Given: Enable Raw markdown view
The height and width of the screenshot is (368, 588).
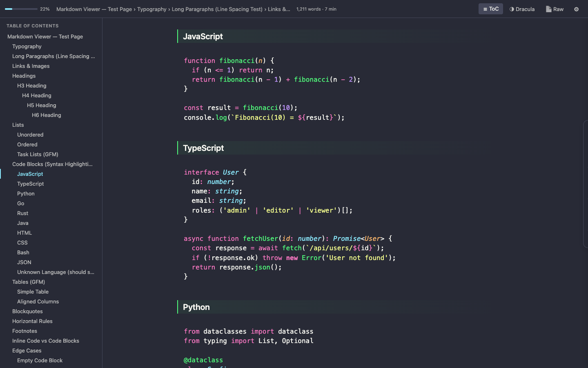Looking at the screenshot, I should [555, 9].
